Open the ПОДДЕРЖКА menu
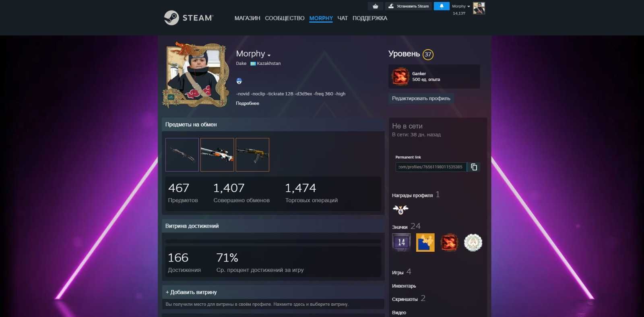The width and height of the screenshot is (644, 317). coord(370,18)
